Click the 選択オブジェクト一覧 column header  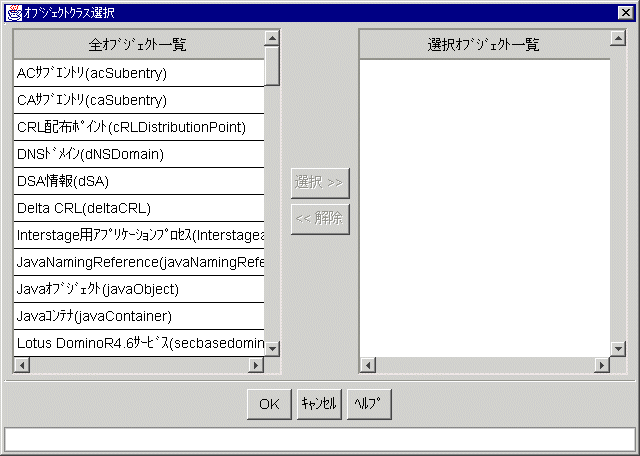tap(484, 44)
